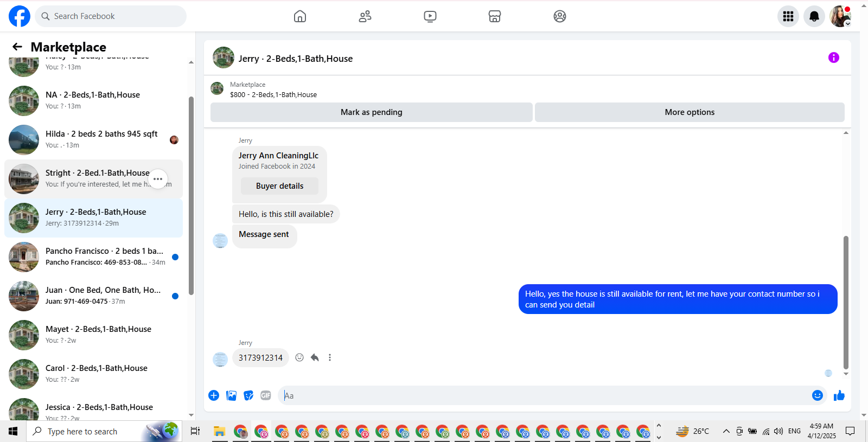
Task: Open more actions plus icon
Action: tap(214, 395)
